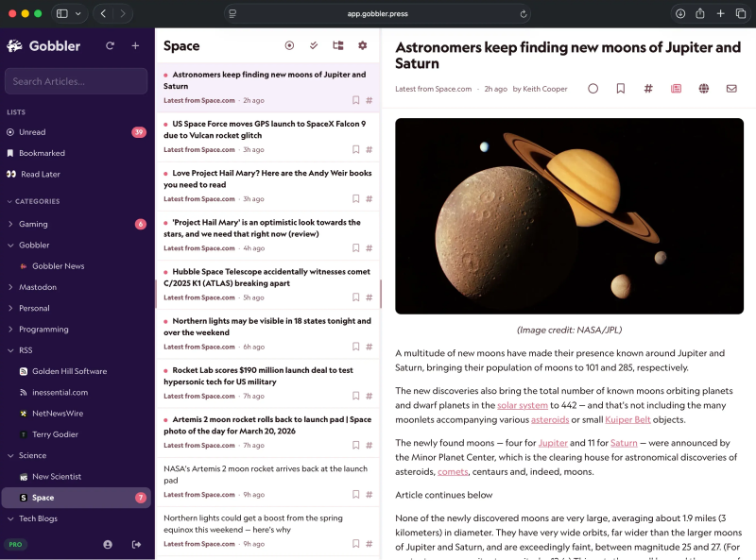The image size is (756, 560).
Task: Open the browser share icon
Action: [x=700, y=13]
